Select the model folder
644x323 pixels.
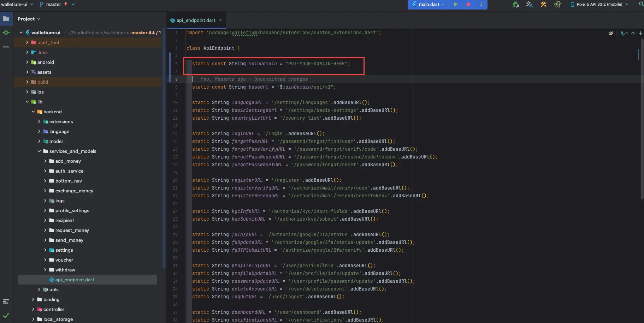click(56, 141)
